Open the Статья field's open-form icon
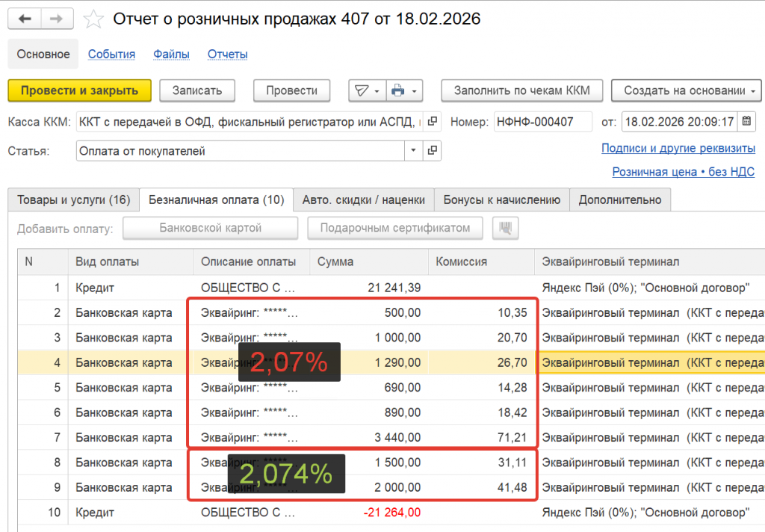 point(433,151)
